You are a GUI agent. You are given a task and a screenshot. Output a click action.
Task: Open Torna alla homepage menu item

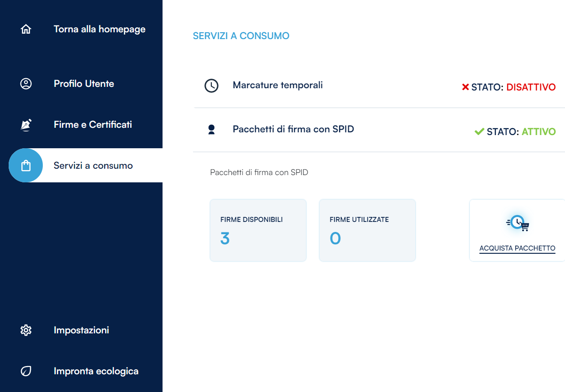pyautogui.click(x=99, y=29)
